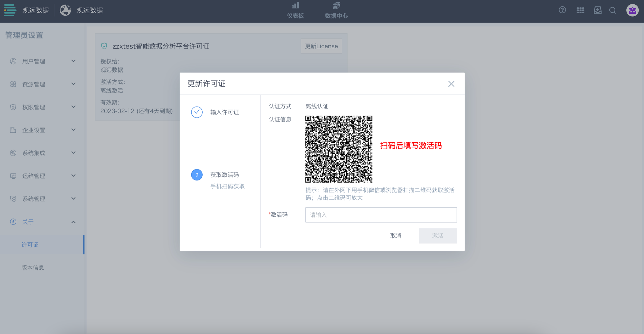Open the apps grid icon
Image resolution: width=644 pixels, height=334 pixels.
point(580,10)
